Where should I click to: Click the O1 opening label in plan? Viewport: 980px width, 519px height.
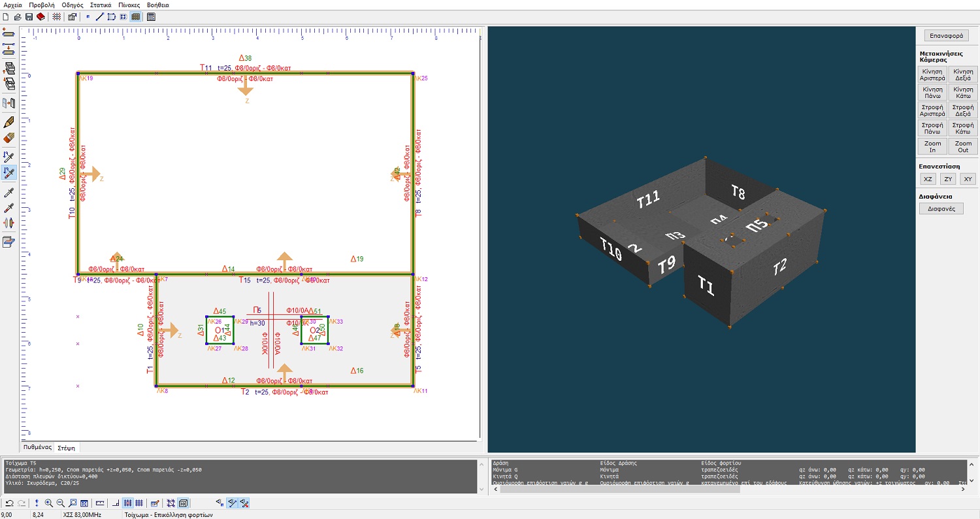pyautogui.click(x=220, y=330)
